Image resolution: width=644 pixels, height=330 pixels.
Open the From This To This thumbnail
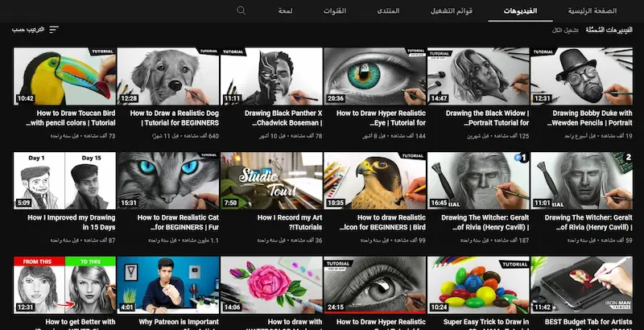pyautogui.click(x=65, y=285)
